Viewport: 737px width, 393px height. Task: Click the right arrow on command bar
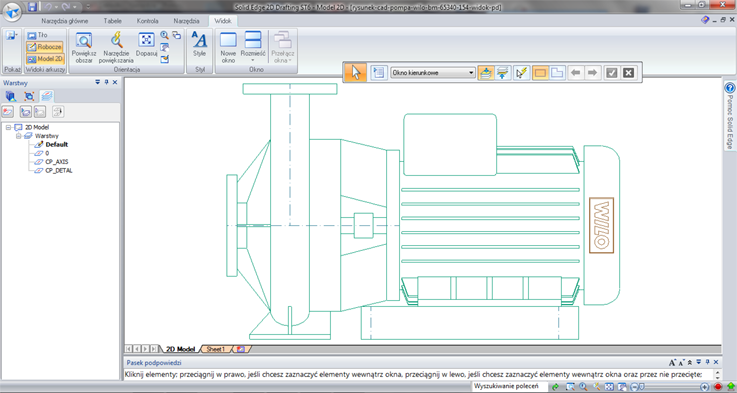[592, 73]
